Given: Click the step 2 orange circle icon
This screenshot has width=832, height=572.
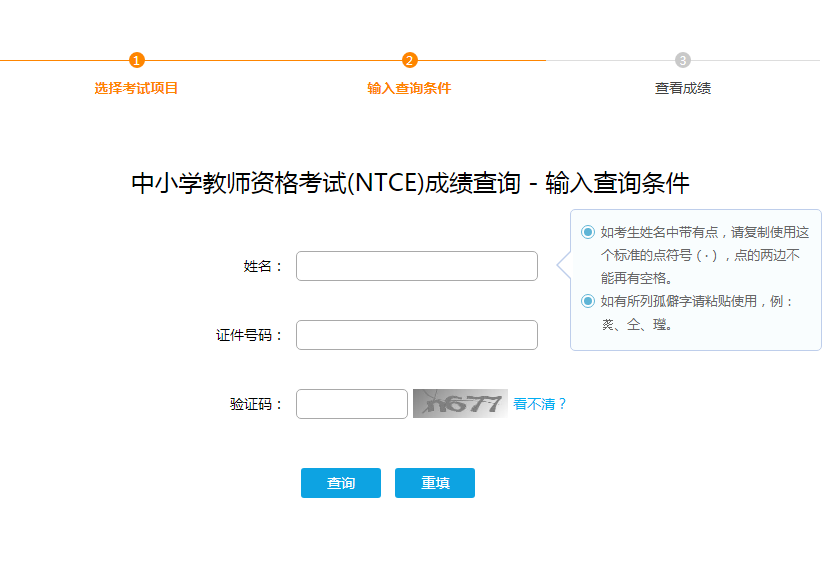Looking at the screenshot, I should tap(409, 60).
